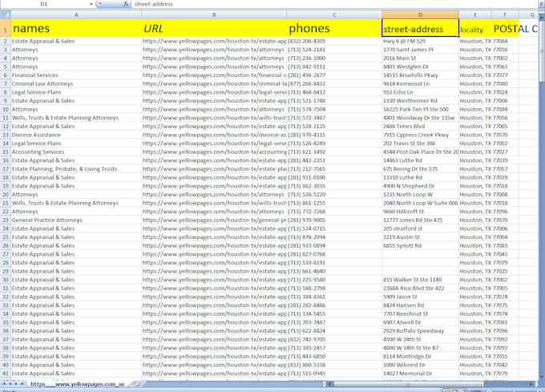
Task: Click the horizontal scrollbar thumb
Action: tap(409, 384)
